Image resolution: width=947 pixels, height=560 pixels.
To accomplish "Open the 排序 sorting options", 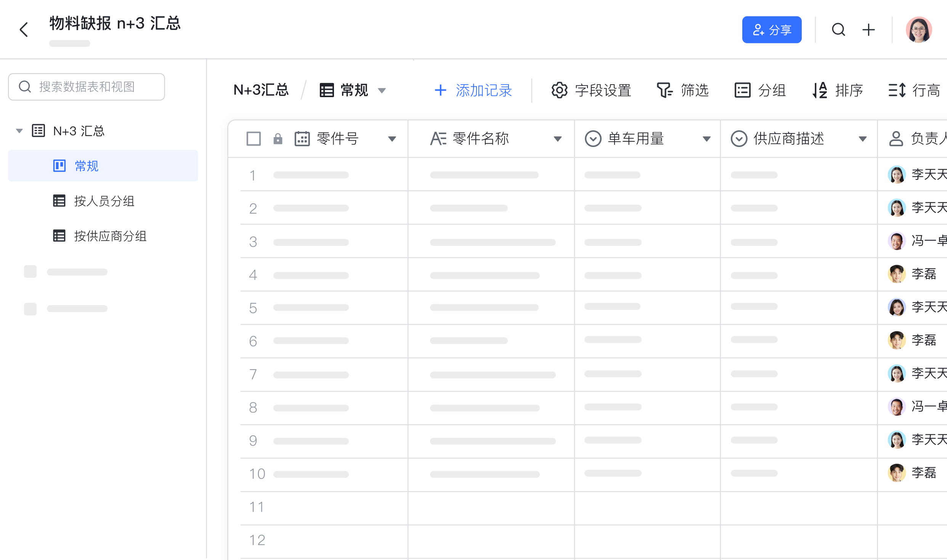I will coord(838,90).
